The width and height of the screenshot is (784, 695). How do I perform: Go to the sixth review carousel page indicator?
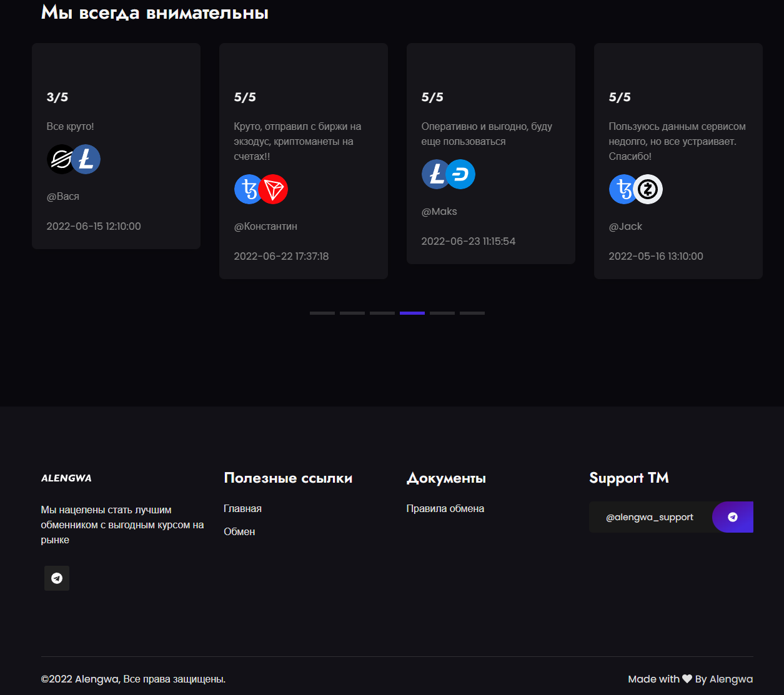472,313
